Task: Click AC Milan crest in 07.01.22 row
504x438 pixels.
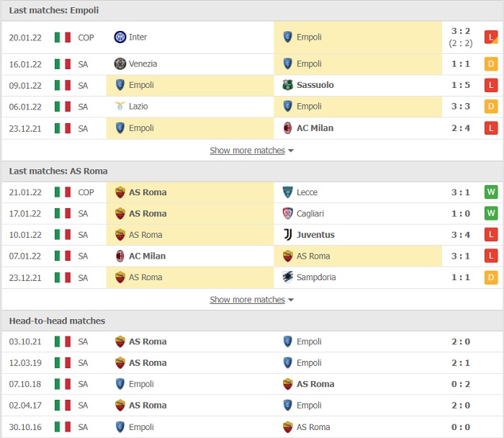Action: coord(120,256)
